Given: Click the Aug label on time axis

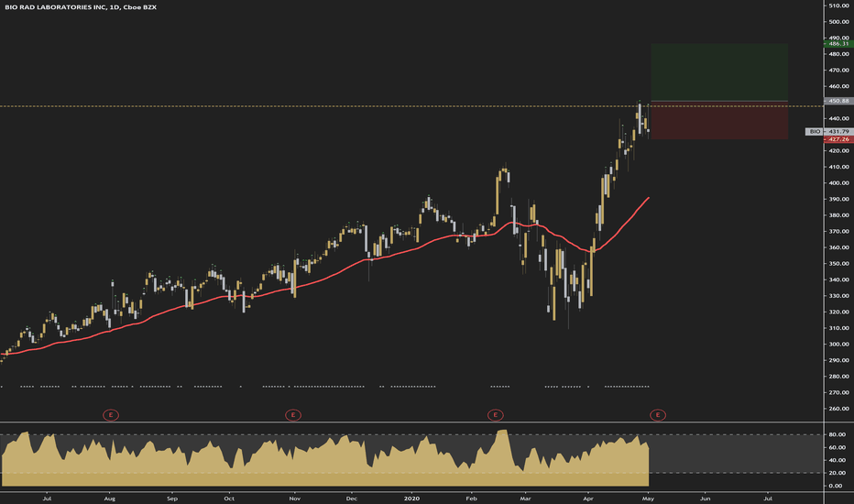Looking at the screenshot, I should point(109,499).
